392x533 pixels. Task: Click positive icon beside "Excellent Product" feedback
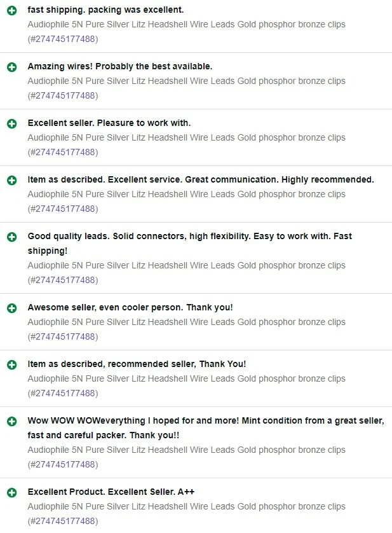click(11, 492)
